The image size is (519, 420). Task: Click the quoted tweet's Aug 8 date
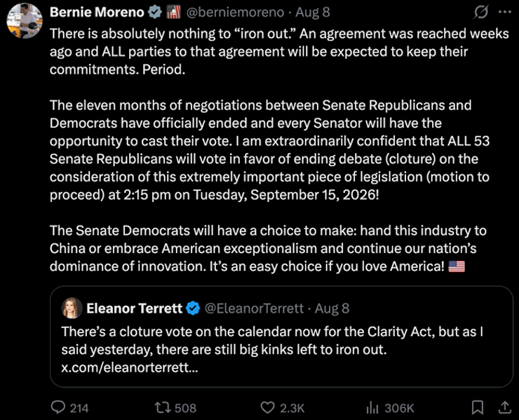click(x=332, y=309)
